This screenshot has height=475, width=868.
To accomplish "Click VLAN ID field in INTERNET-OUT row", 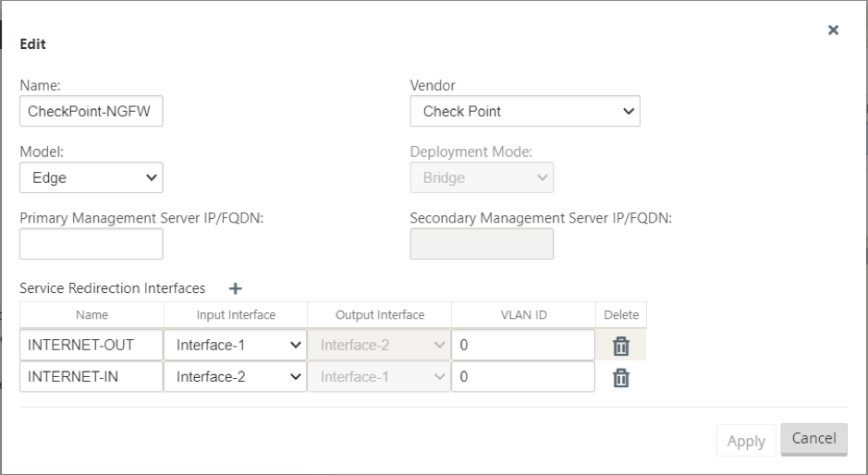I will tap(523, 345).
